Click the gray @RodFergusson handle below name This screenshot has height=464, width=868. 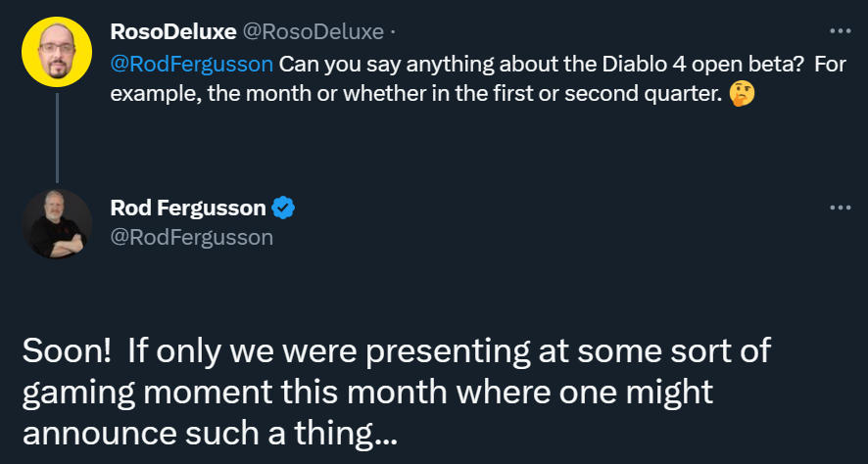point(192,237)
